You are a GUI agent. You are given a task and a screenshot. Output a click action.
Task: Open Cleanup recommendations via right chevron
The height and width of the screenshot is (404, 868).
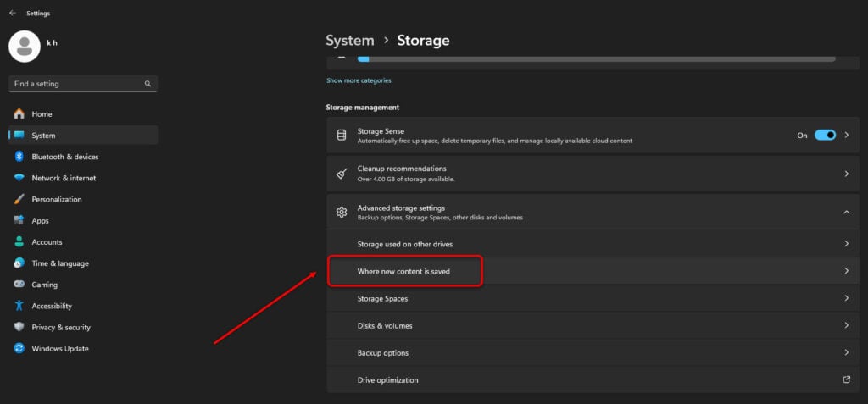(x=847, y=174)
